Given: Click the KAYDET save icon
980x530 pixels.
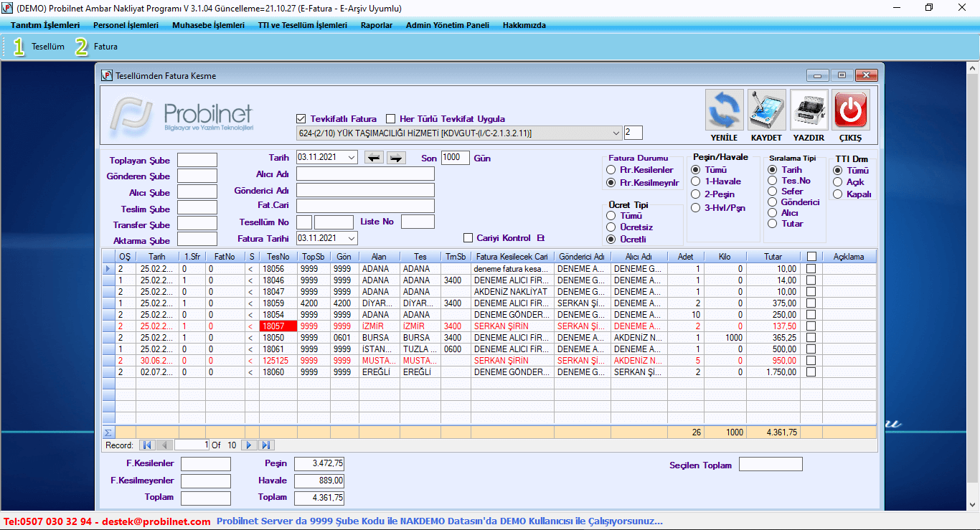Looking at the screenshot, I should click(x=766, y=110).
